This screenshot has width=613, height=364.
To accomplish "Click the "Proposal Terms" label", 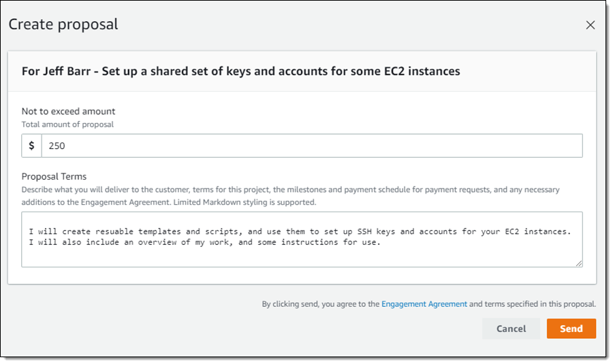I will tap(54, 176).
